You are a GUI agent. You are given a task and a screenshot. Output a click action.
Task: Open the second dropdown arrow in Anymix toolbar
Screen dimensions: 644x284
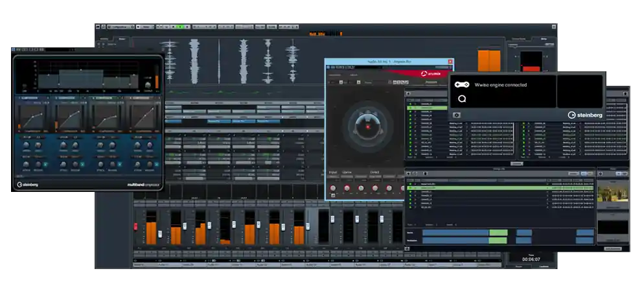(358, 82)
